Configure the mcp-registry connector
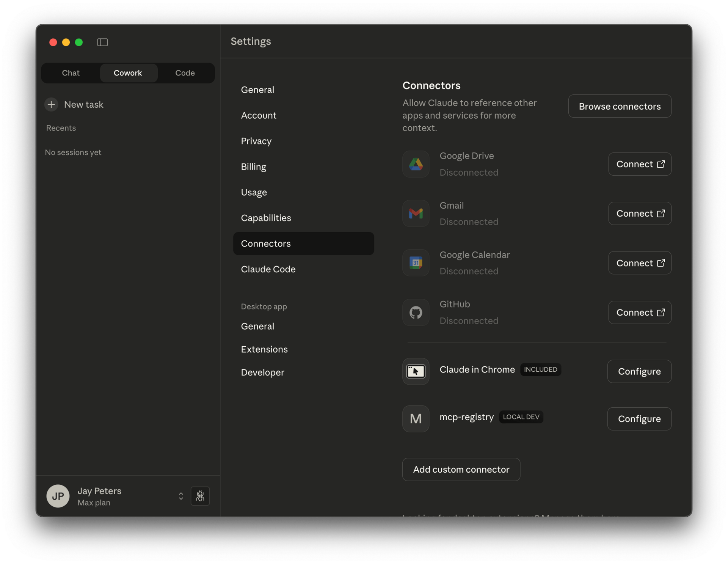The height and width of the screenshot is (564, 728). point(639,419)
